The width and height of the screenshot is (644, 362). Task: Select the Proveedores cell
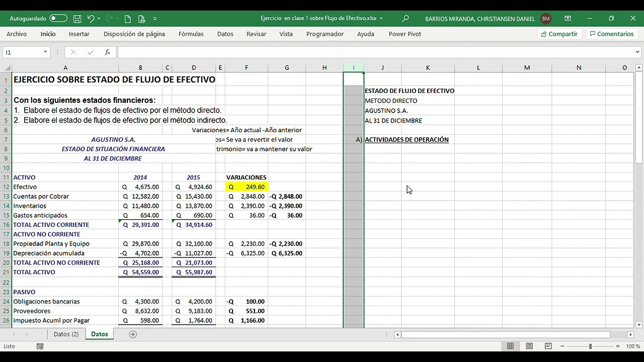33,311
